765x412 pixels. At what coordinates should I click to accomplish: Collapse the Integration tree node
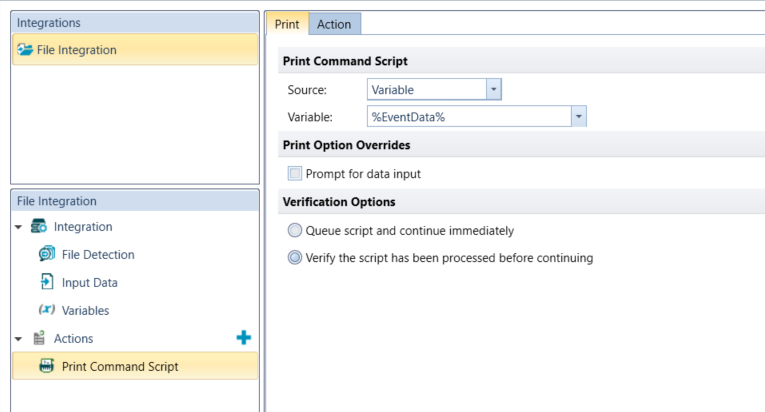(20, 227)
